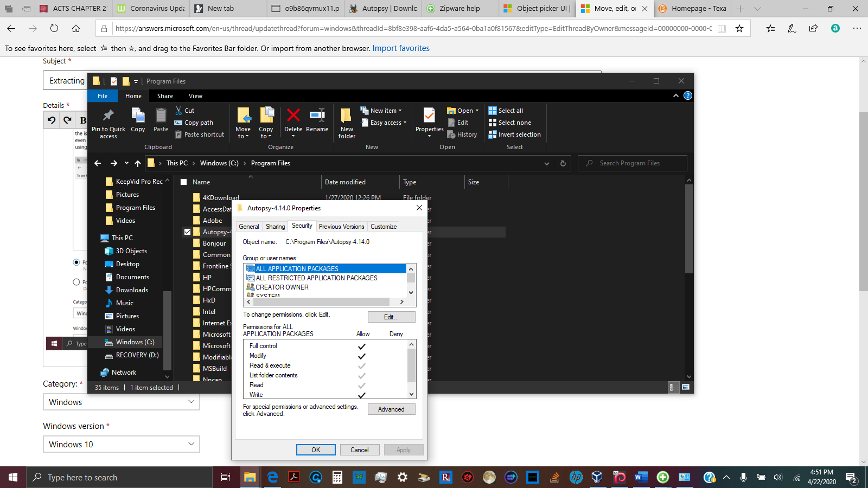Open the Previous Versions tab
Image resolution: width=868 pixels, height=488 pixels.
click(x=341, y=227)
